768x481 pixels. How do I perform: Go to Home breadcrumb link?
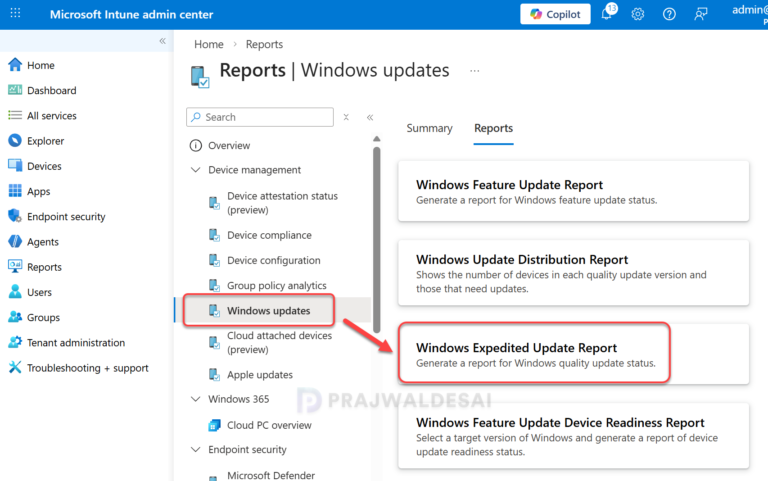pos(209,44)
